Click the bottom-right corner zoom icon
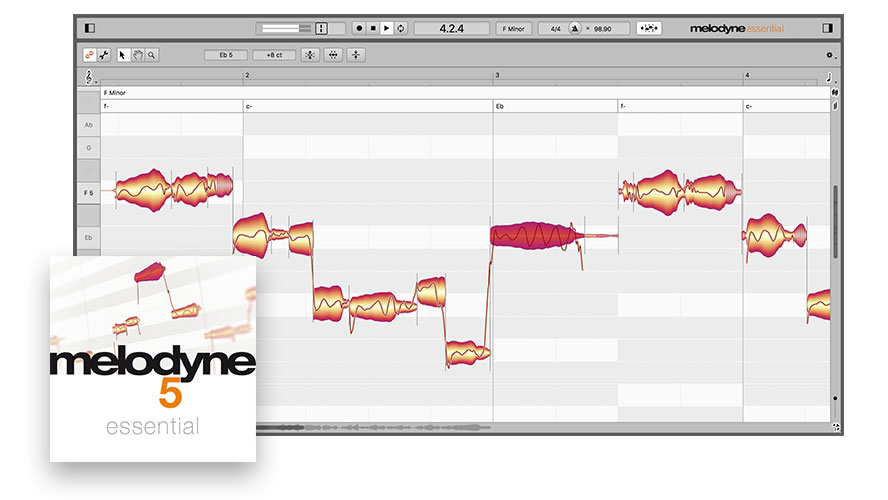This screenshot has width=888, height=500. point(836,428)
